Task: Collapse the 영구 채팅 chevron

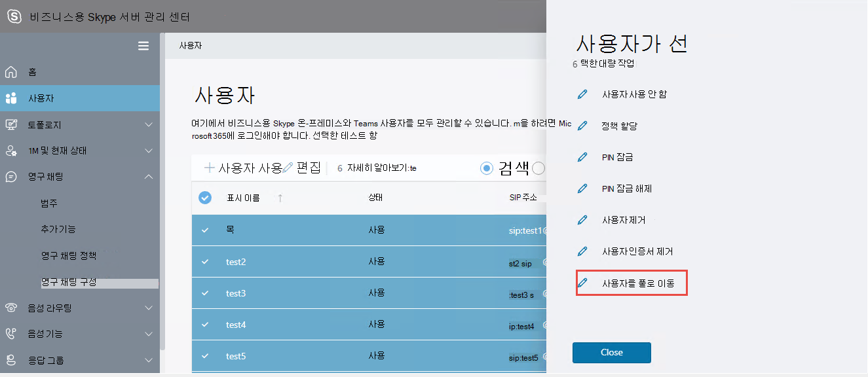Action: (x=149, y=177)
